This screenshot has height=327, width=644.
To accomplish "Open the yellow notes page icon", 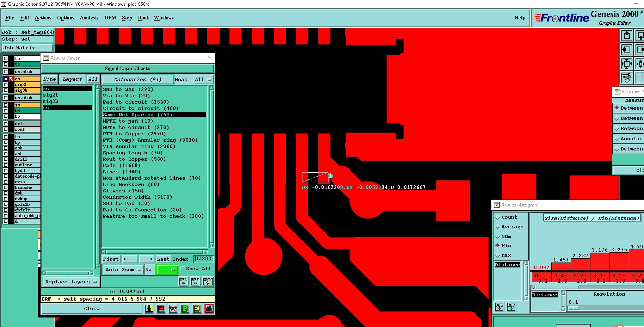I will (x=197, y=309).
